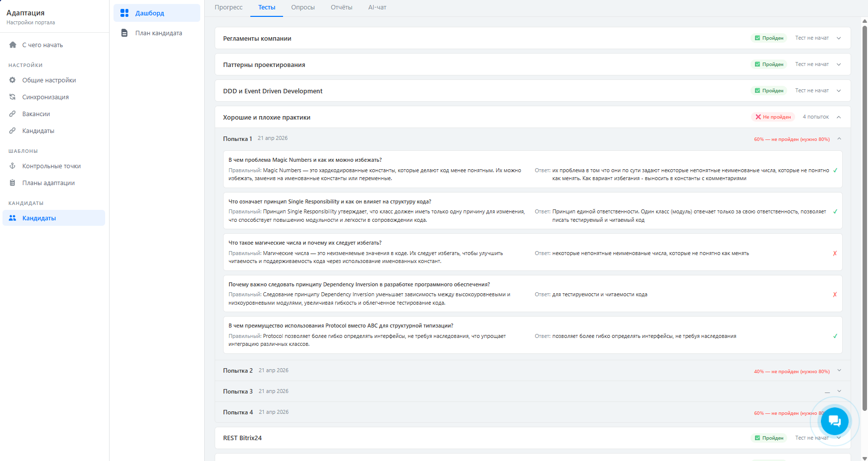This screenshot has height=461, width=868.
Task: Click the gear icon for Общие настройки
Action: click(13, 80)
